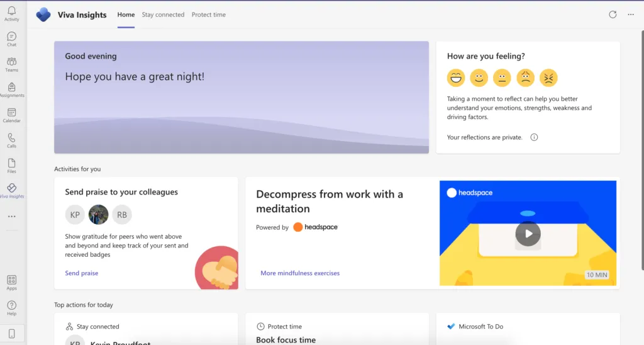The width and height of the screenshot is (644, 345).
Task: Click the Activities for you section label
Action: 77,169
